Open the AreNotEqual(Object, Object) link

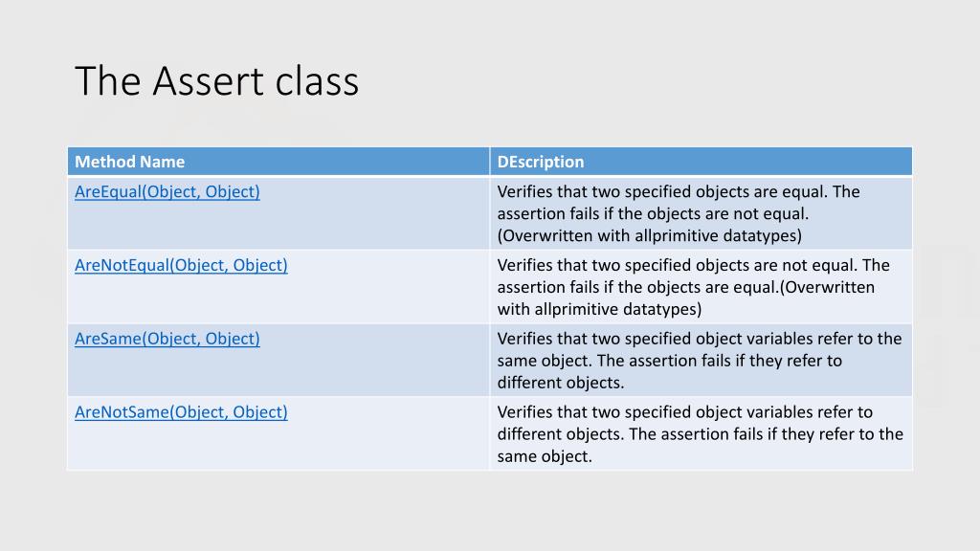click(181, 266)
